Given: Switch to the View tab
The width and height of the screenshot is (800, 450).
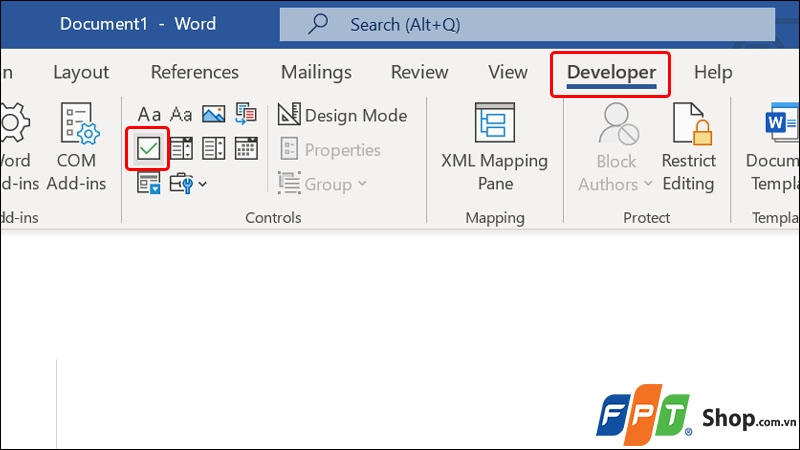Looking at the screenshot, I should (508, 72).
